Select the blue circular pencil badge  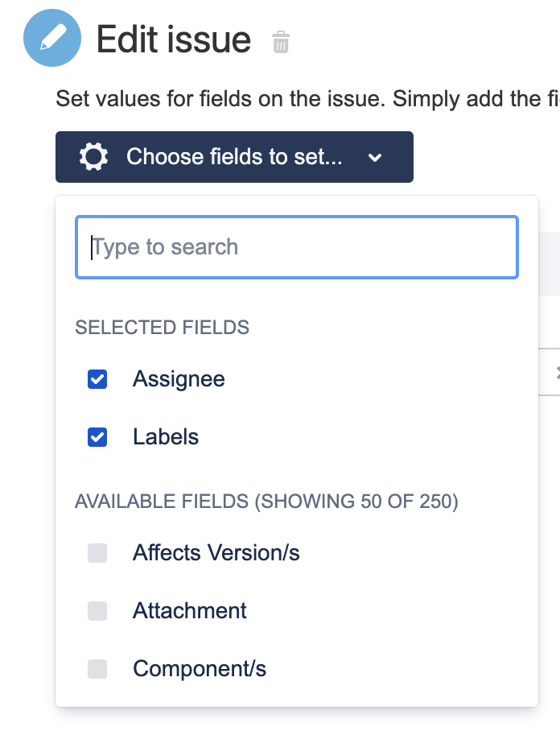point(51,37)
